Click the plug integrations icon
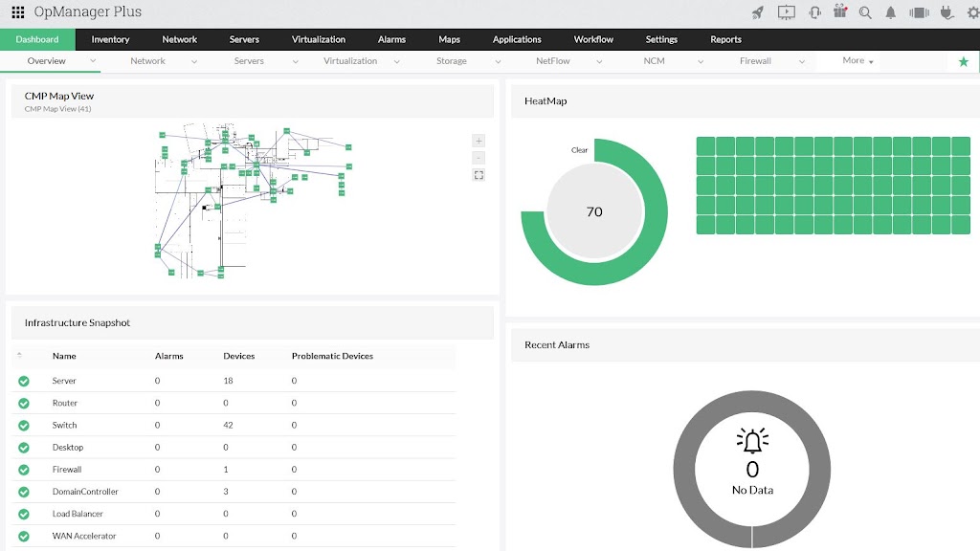The width and height of the screenshot is (980, 551). 947,12
